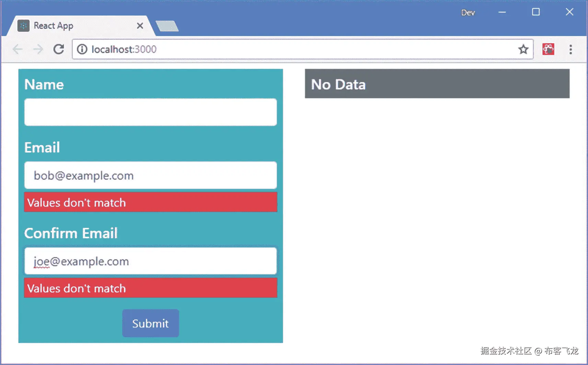Click error message under Email field
Image resolution: width=588 pixels, height=365 pixels.
(150, 202)
